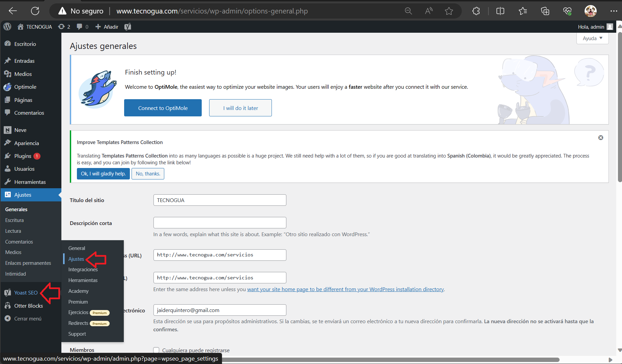Screen dimensions: 622x364
Task: Open Añadir new content menu
Action: point(107,27)
